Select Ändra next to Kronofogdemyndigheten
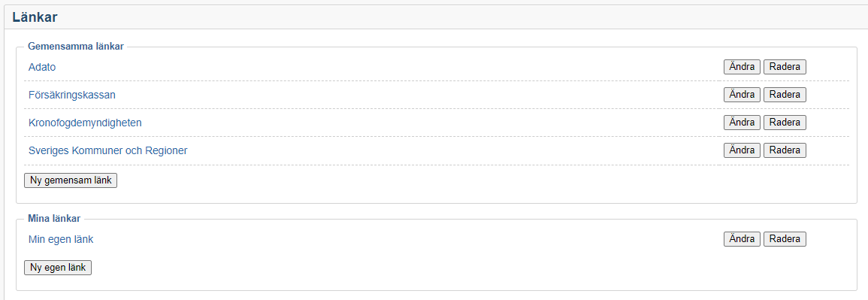 pyautogui.click(x=742, y=123)
